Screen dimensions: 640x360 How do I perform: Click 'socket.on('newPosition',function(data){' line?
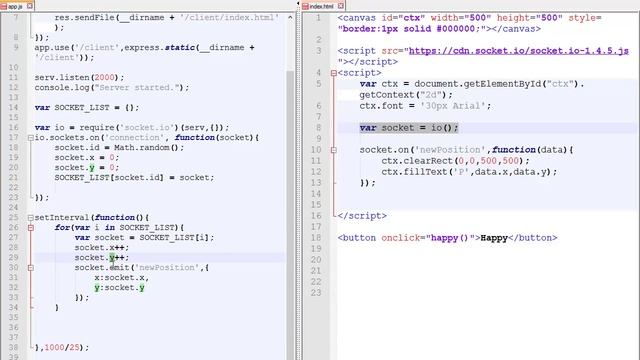click(467, 150)
